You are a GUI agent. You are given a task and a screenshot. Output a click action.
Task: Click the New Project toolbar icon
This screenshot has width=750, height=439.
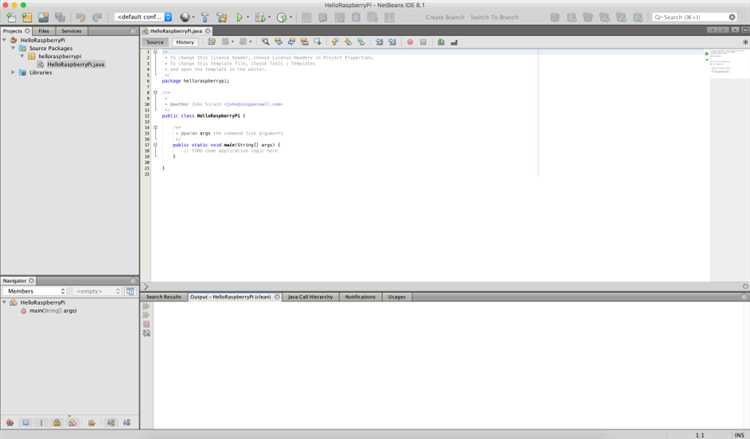[27, 18]
